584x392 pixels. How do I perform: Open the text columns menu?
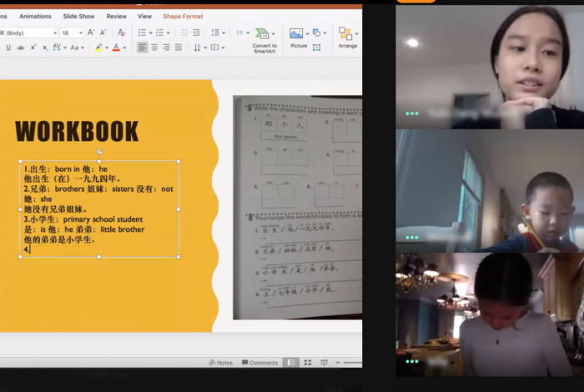coord(243,33)
